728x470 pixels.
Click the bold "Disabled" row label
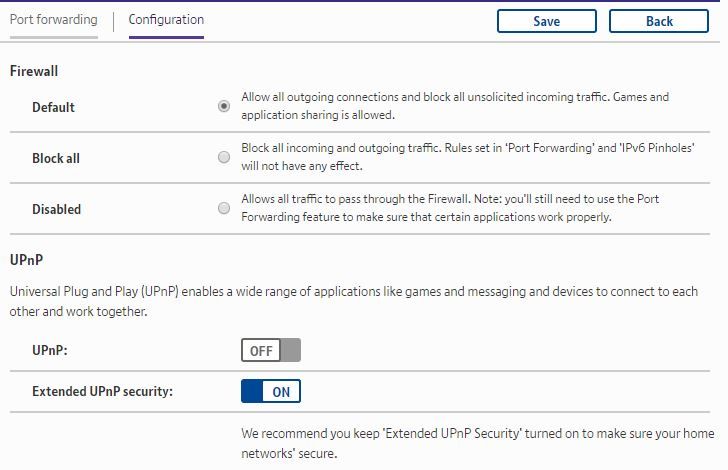pyautogui.click(x=56, y=209)
